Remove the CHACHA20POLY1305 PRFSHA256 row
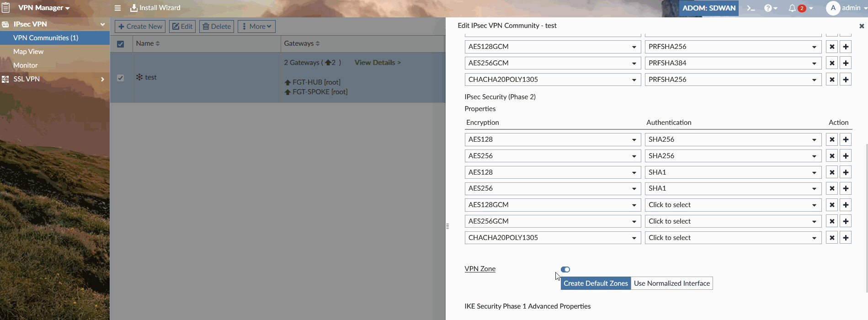 [x=832, y=80]
